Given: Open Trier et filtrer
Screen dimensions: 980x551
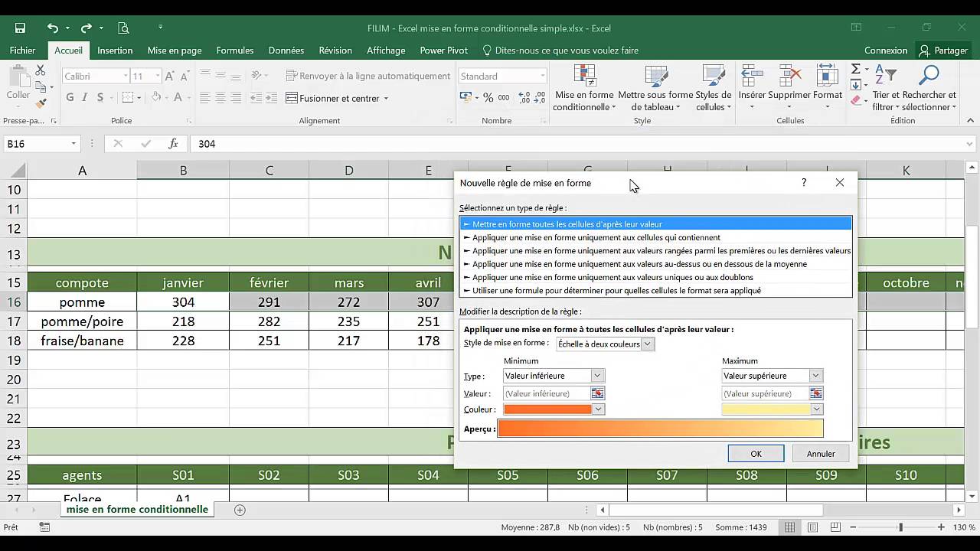Looking at the screenshot, I should click(886, 88).
